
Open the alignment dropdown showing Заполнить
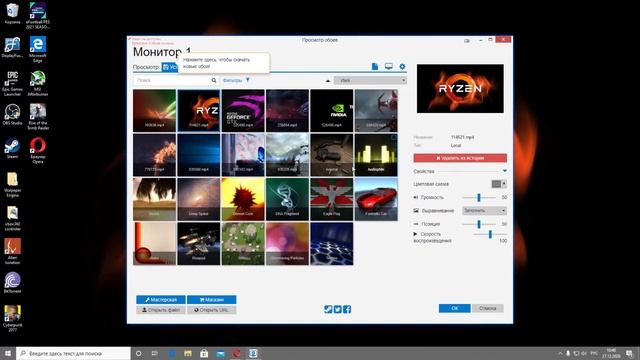(484, 211)
